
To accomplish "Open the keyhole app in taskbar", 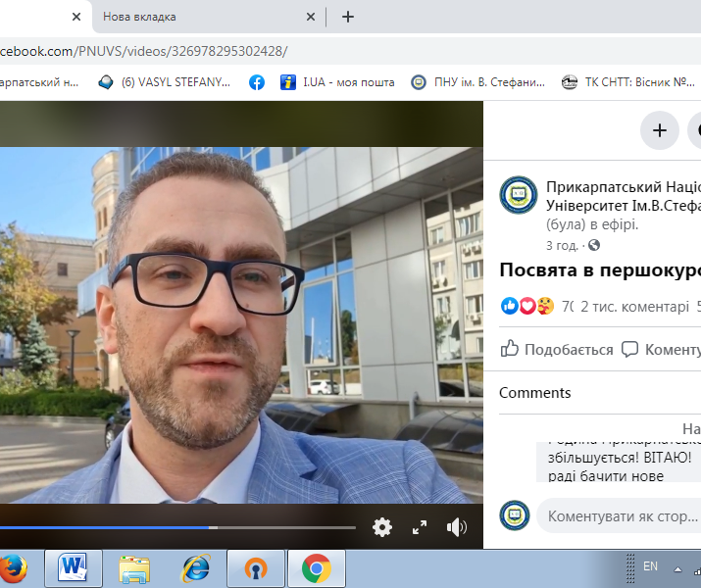I will [x=256, y=568].
